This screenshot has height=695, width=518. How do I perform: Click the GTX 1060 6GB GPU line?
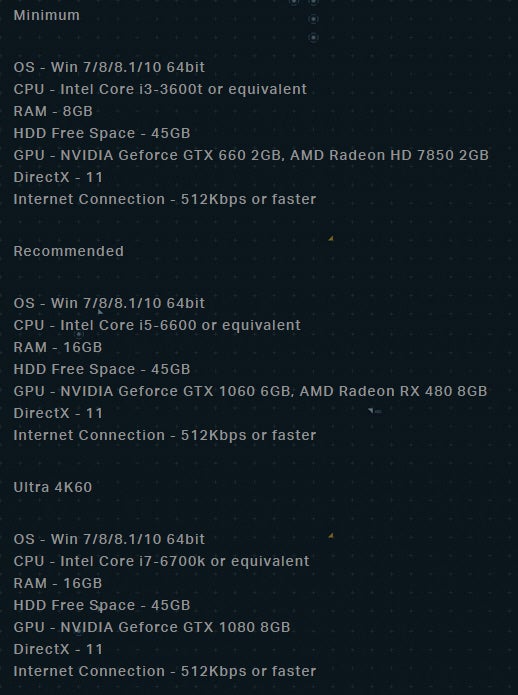click(250, 391)
